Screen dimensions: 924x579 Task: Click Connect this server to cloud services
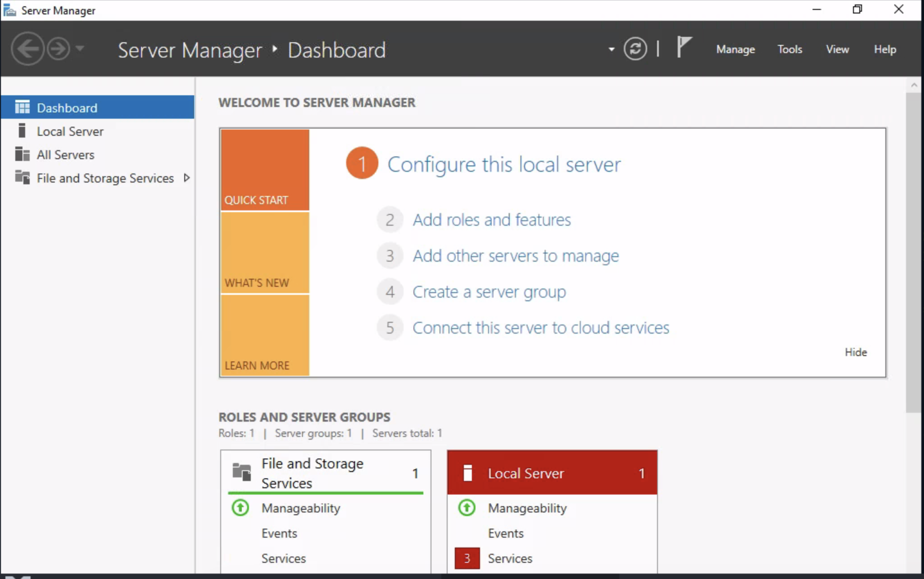[541, 328]
